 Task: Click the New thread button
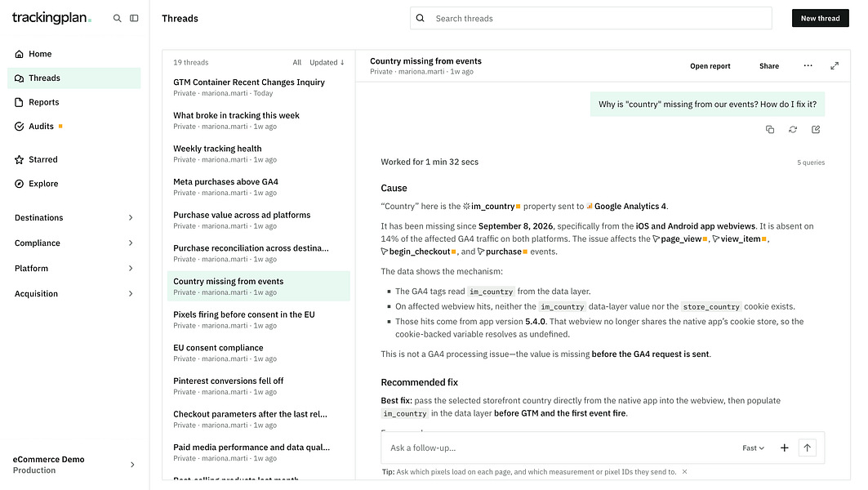(821, 18)
